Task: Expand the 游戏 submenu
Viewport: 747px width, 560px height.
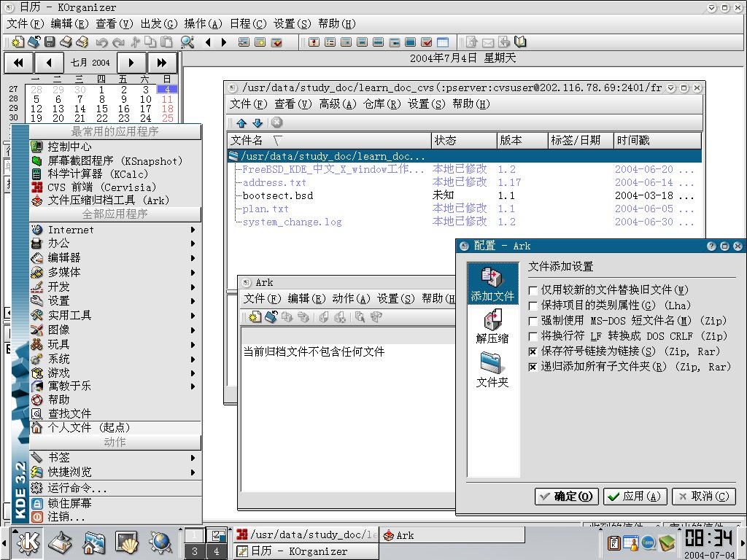Action: (116, 373)
